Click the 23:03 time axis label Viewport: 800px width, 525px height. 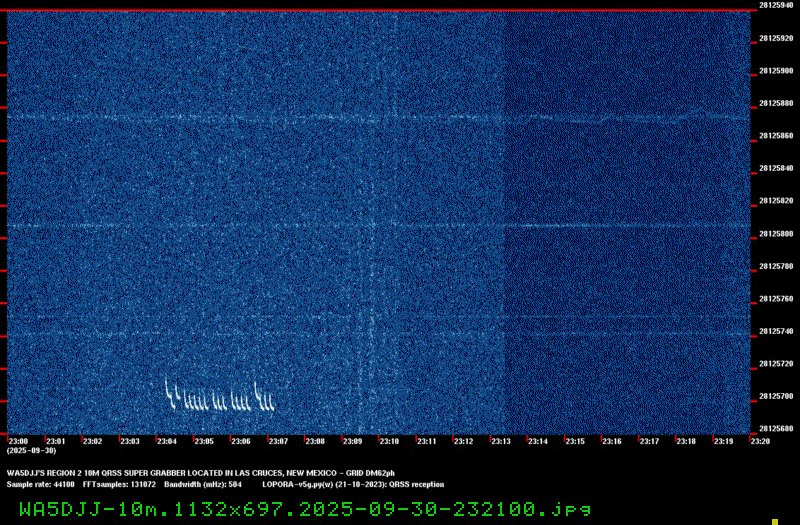130,441
